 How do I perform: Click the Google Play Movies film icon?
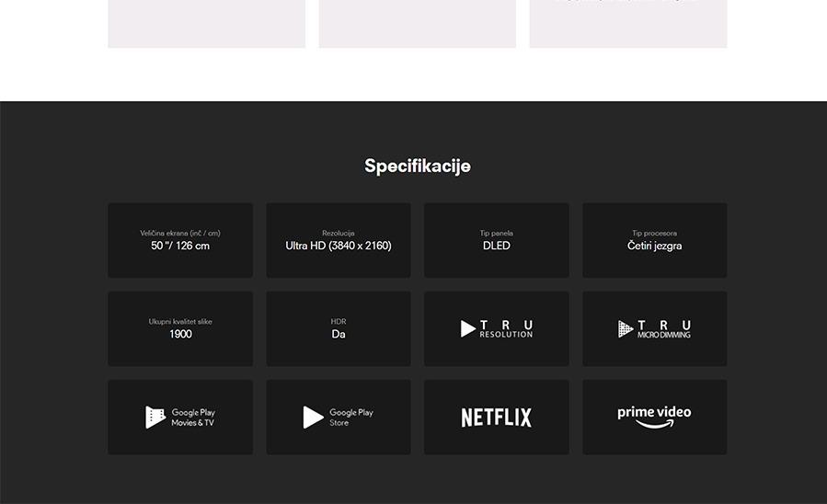coord(155,418)
